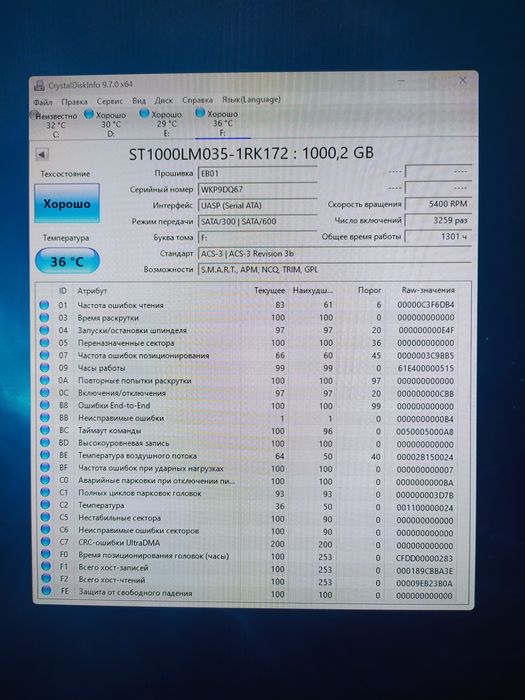
Task: Click the Стандарт field ACS-3 Revision 3b
Action: pyautogui.click(x=334, y=254)
